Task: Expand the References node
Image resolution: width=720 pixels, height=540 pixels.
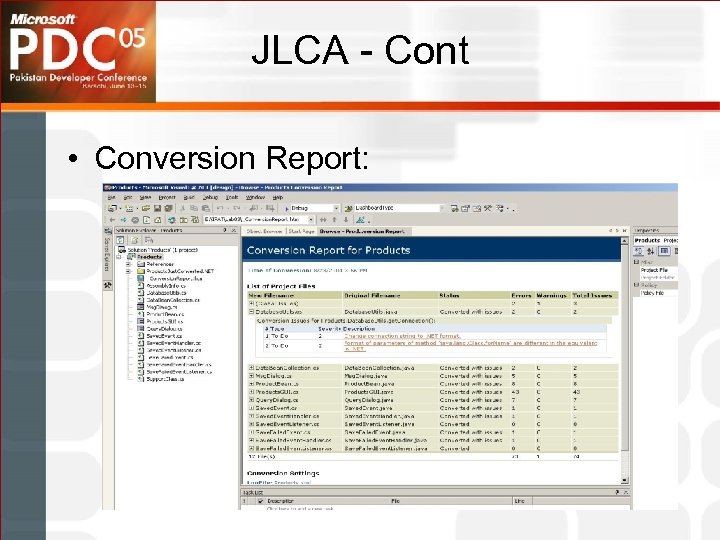Action: (x=129, y=264)
